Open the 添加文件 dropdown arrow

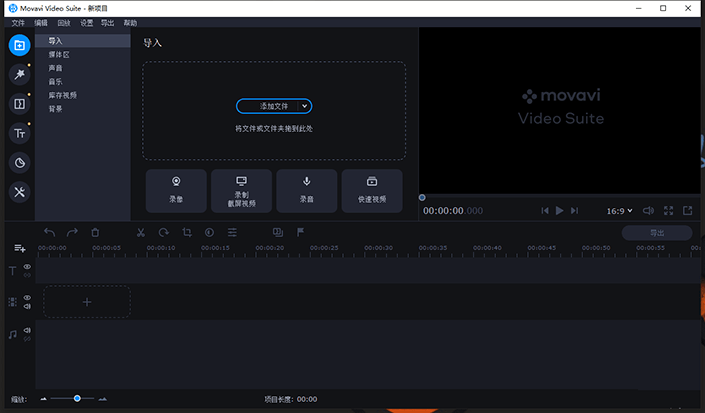(304, 106)
